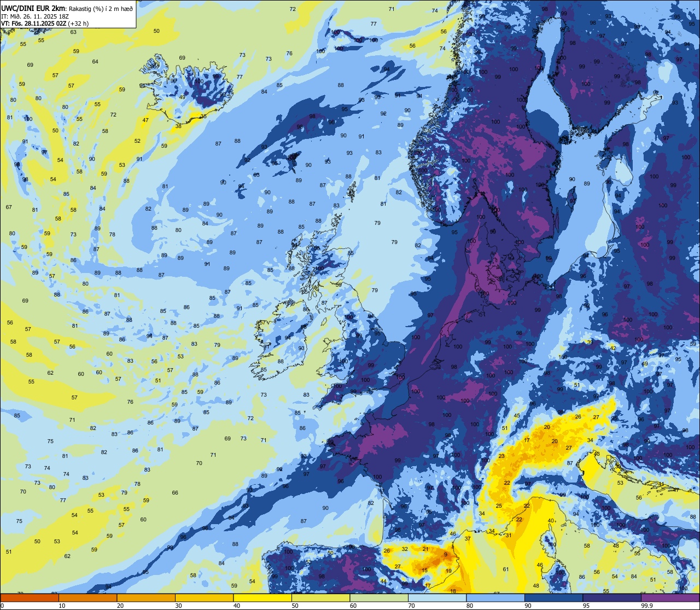Click the humidity value '15' over Spain

pyautogui.click(x=424, y=571)
